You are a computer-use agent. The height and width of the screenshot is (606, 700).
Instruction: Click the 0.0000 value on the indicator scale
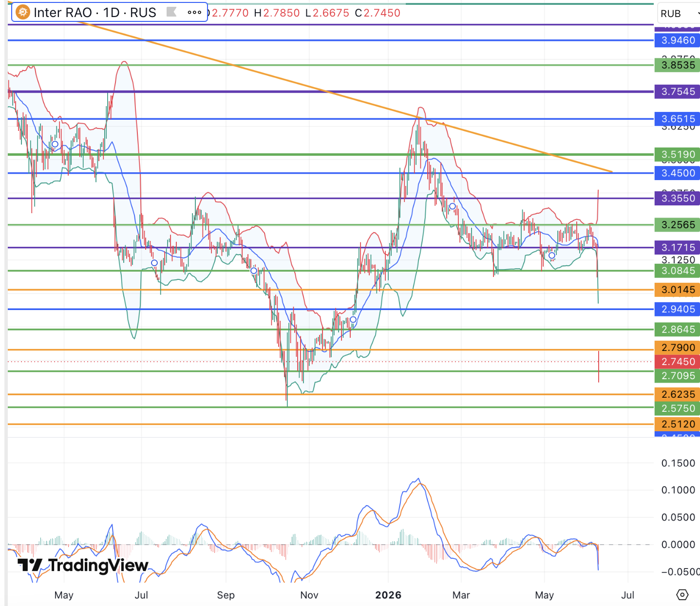678,545
